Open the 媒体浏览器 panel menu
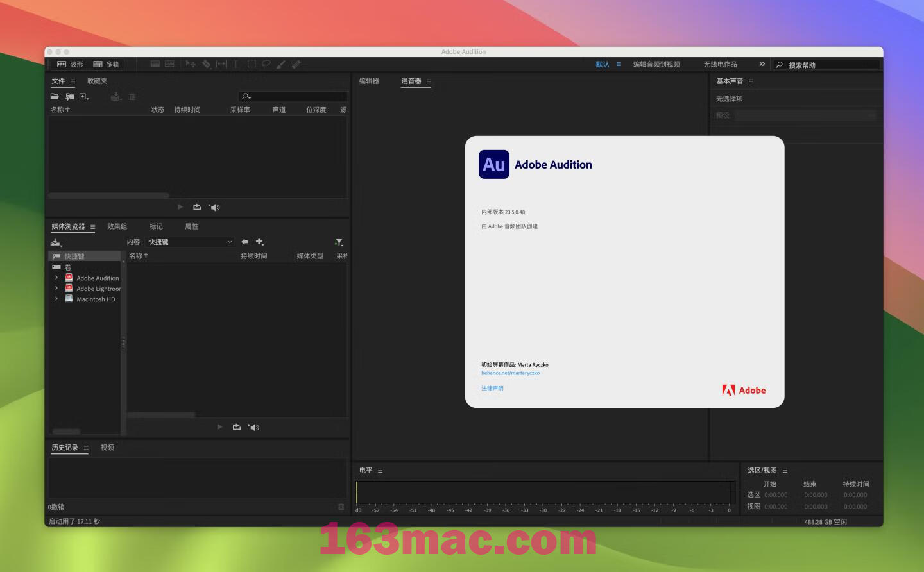The width and height of the screenshot is (924, 572). 92,227
